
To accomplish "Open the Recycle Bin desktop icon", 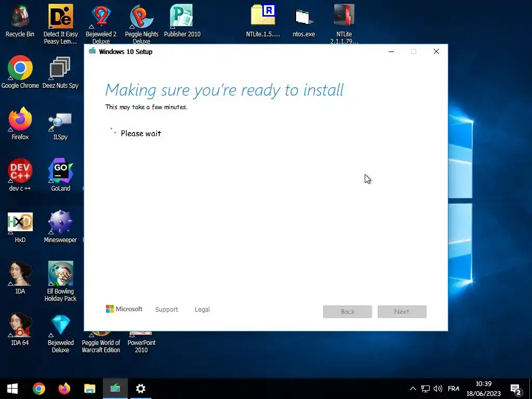I will (x=20, y=21).
